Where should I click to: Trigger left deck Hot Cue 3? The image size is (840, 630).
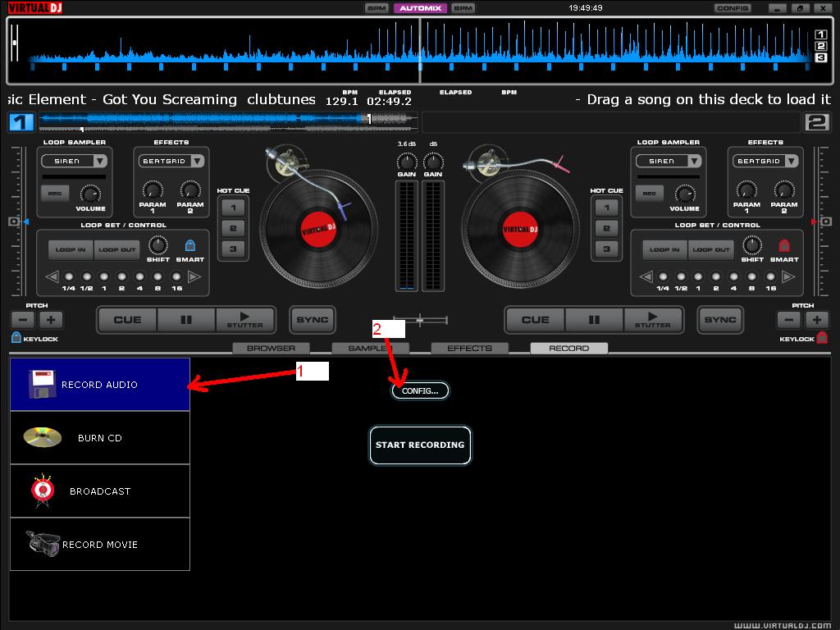(x=233, y=249)
